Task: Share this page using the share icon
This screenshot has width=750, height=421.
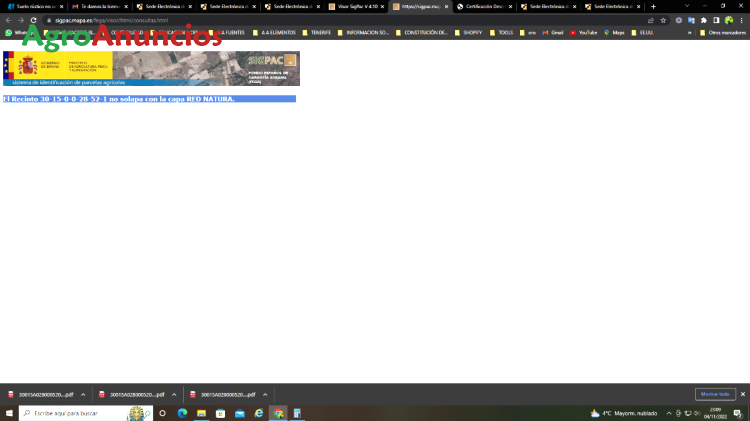Action: [x=651, y=21]
